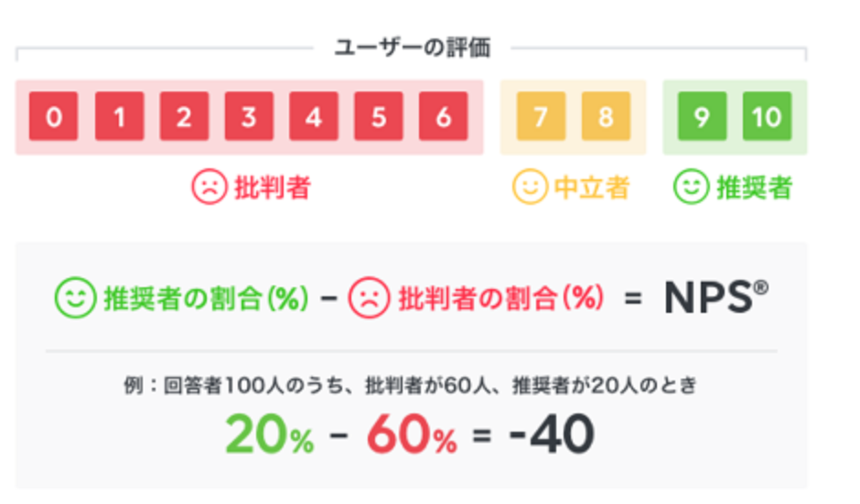Click the ユーザーの評価 heading
Viewport: 860px width, 504px height.
click(413, 48)
